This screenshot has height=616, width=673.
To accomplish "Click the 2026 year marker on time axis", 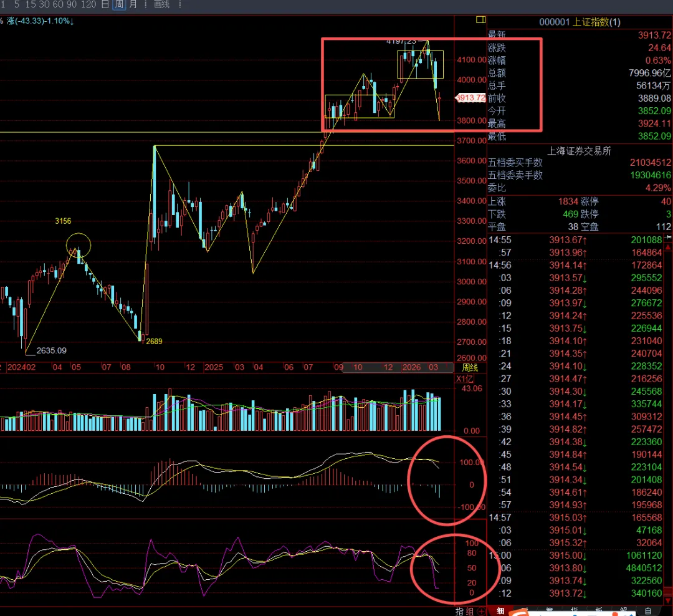I will (411, 367).
